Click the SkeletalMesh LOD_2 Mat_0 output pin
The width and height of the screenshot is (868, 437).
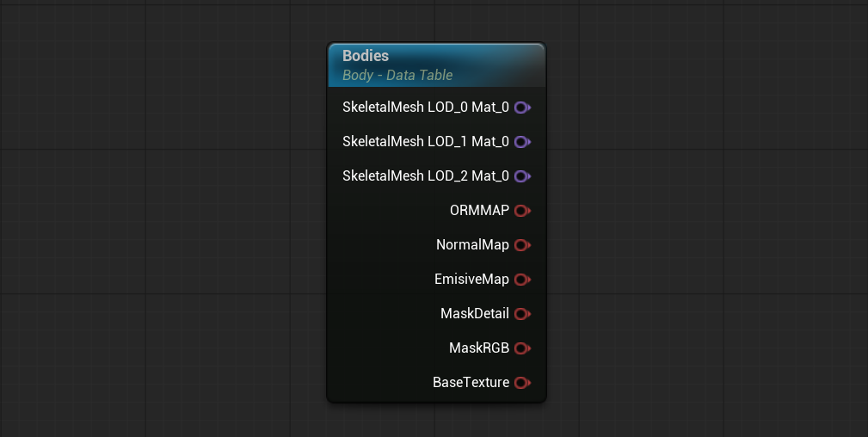[x=522, y=176]
